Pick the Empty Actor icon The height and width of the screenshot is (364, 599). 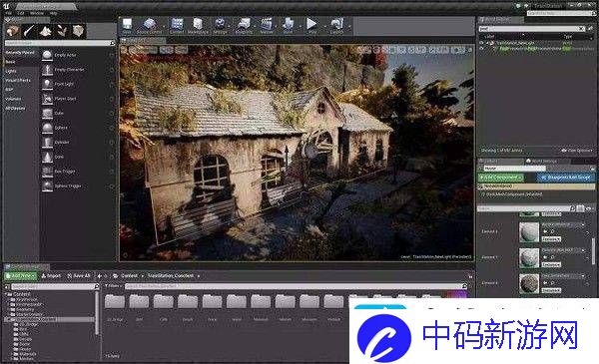(x=47, y=55)
